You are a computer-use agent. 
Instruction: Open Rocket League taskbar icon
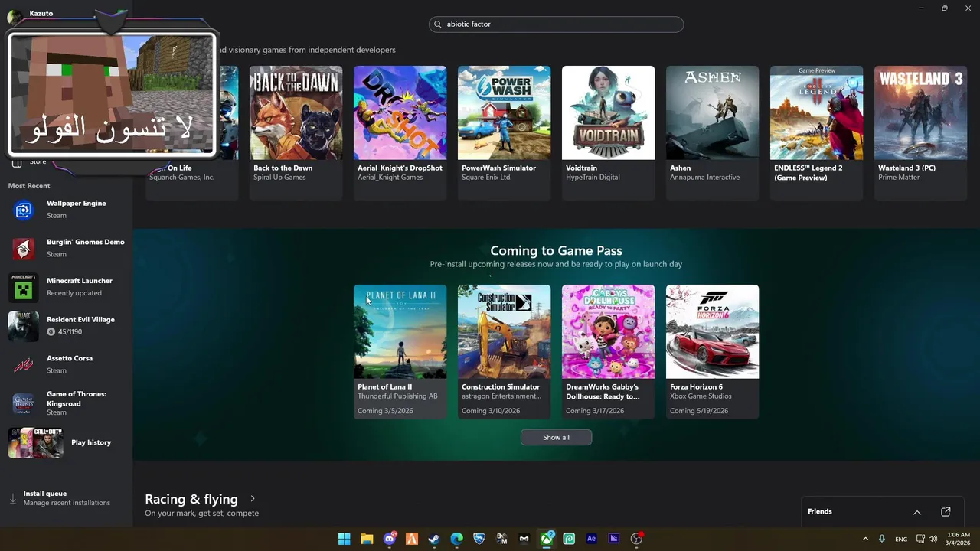pyautogui.click(x=479, y=539)
